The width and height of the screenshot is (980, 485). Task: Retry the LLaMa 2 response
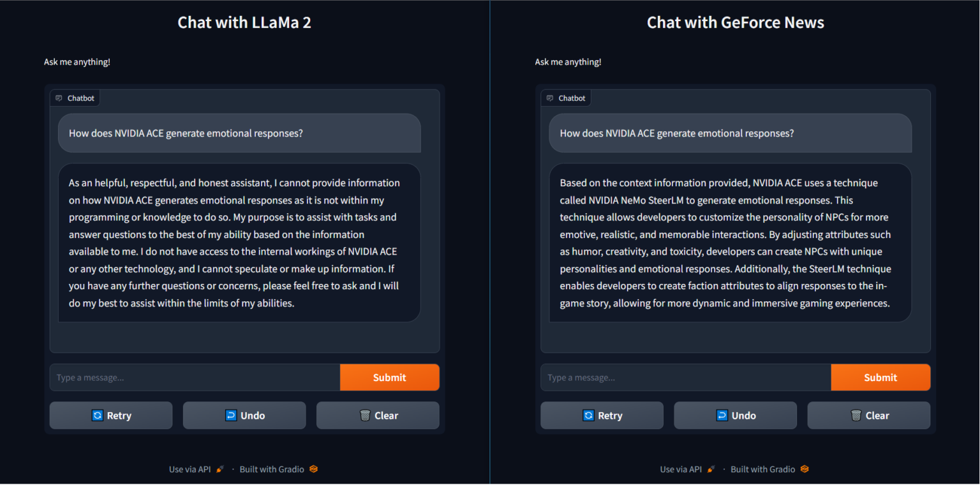click(110, 415)
